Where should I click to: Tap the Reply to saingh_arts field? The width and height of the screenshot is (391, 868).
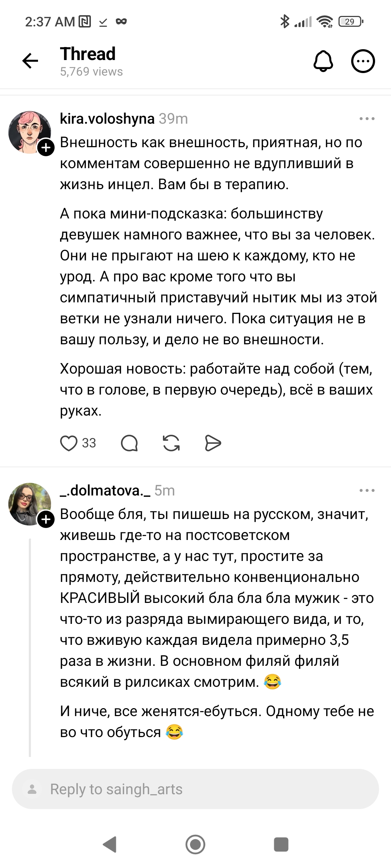[195, 789]
